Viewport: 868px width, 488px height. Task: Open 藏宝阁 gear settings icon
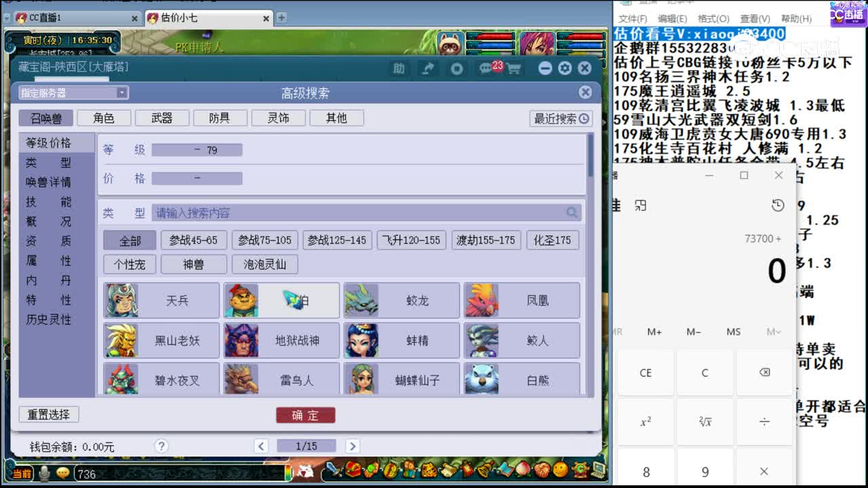tap(565, 68)
